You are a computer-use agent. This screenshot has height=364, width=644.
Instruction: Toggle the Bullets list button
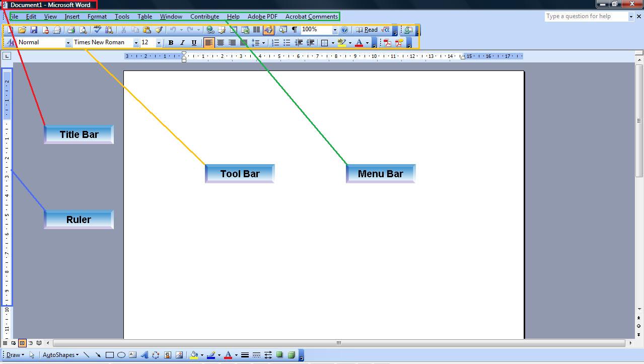click(287, 43)
